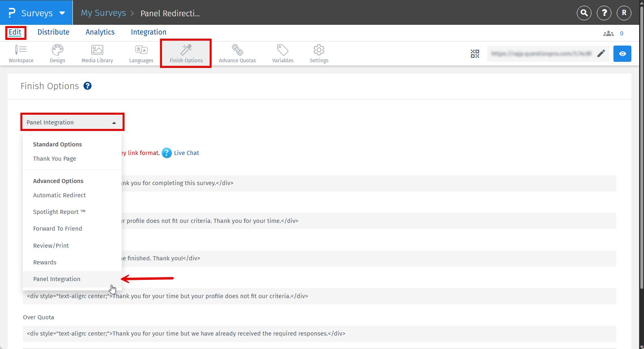Screen dimensions: 644x349
Task: Open the Workspace tool
Action: click(21, 54)
